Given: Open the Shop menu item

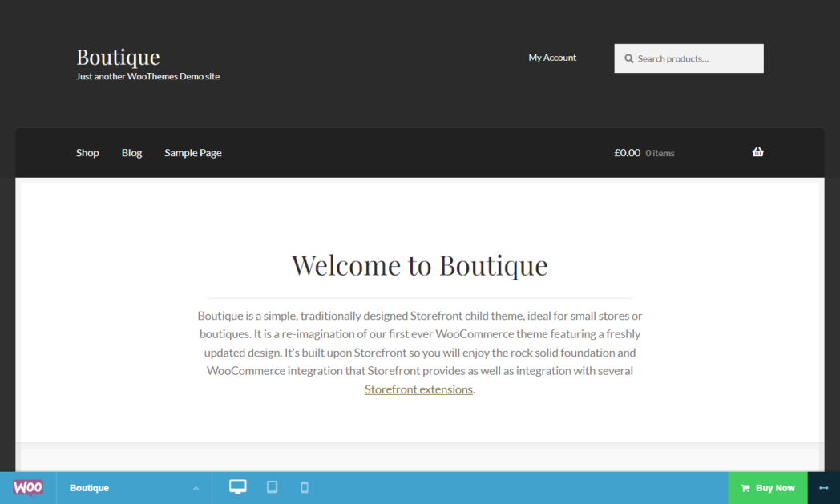Looking at the screenshot, I should [x=87, y=153].
